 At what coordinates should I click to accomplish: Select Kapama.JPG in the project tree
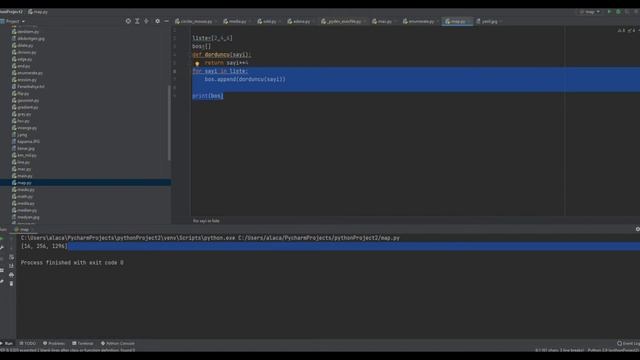click(26, 142)
